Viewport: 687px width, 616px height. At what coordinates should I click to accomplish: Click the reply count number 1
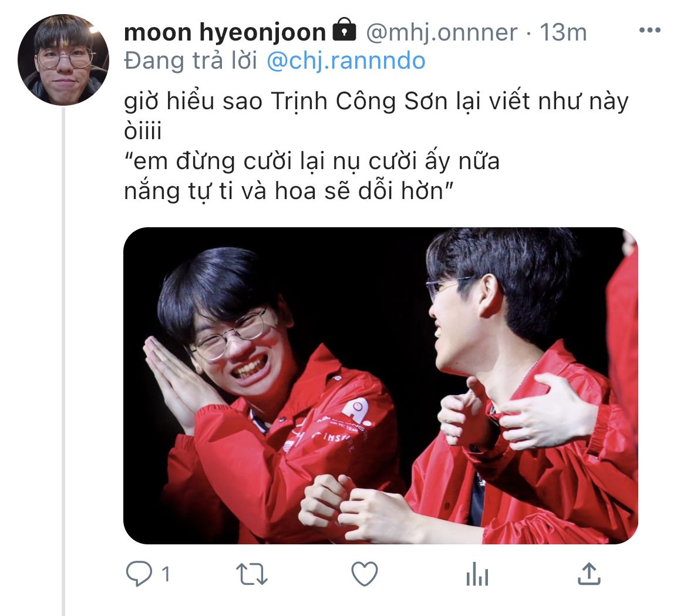coord(166,574)
